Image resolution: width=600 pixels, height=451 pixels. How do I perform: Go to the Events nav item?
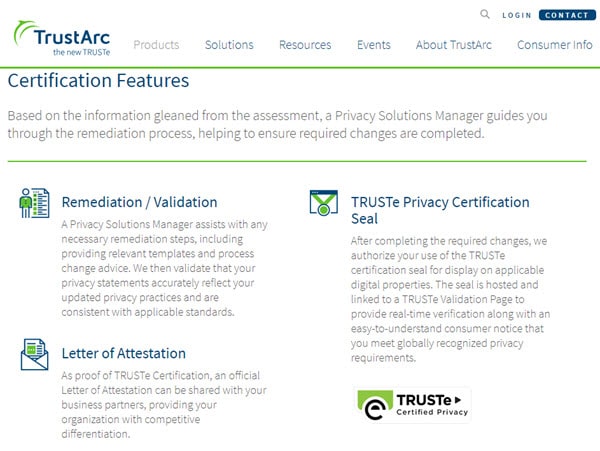[374, 45]
